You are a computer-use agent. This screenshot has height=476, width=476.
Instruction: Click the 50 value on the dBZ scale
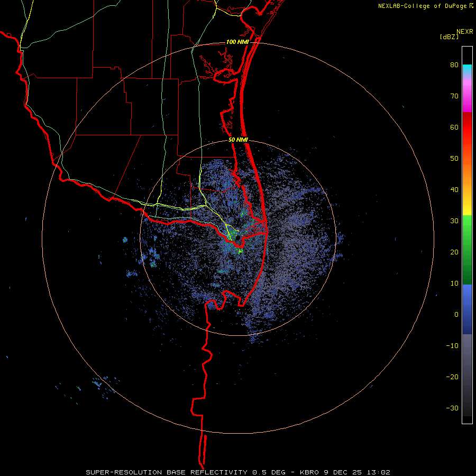(x=454, y=159)
